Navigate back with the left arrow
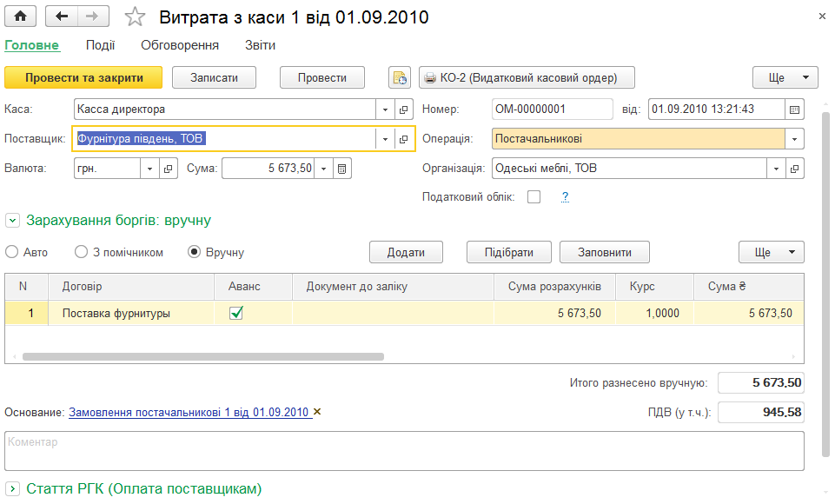Viewport: 835px width, 504px height. pos(62,16)
